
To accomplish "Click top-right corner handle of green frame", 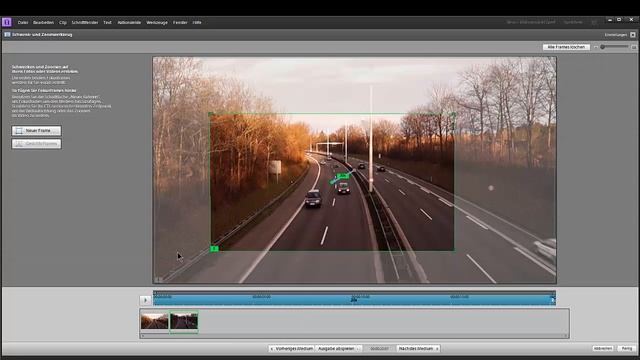I will click(x=453, y=114).
